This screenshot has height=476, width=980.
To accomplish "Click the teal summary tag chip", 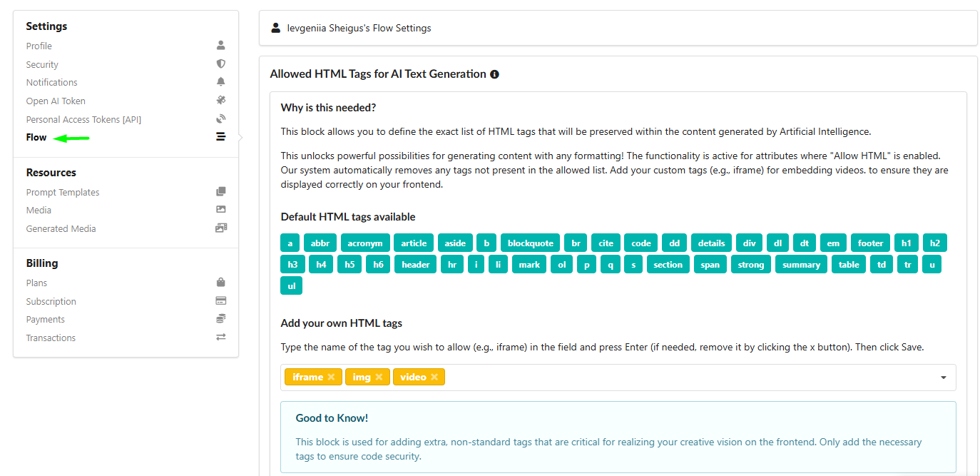I will [801, 265].
